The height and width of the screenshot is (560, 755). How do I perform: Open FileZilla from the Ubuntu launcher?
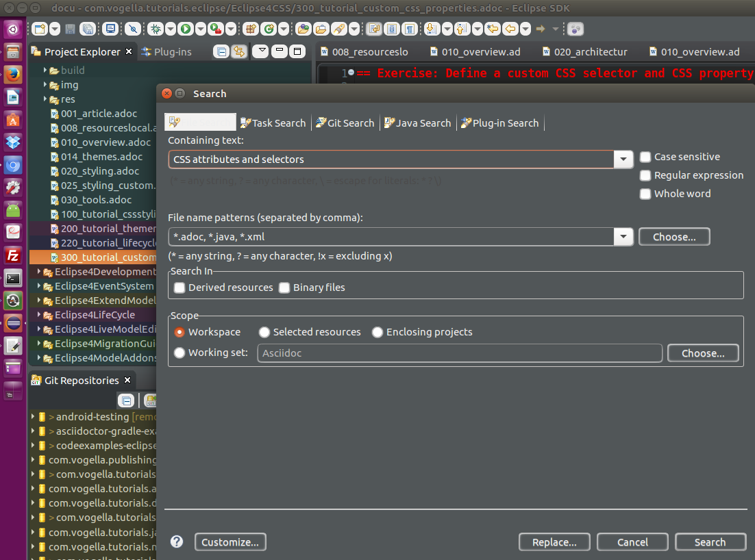tap(13, 255)
